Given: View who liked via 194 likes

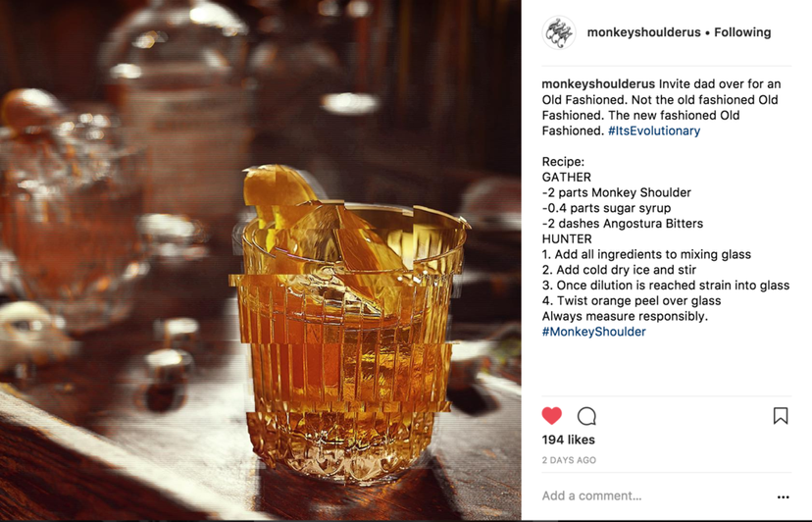Looking at the screenshot, I should [x=569, y=440].
